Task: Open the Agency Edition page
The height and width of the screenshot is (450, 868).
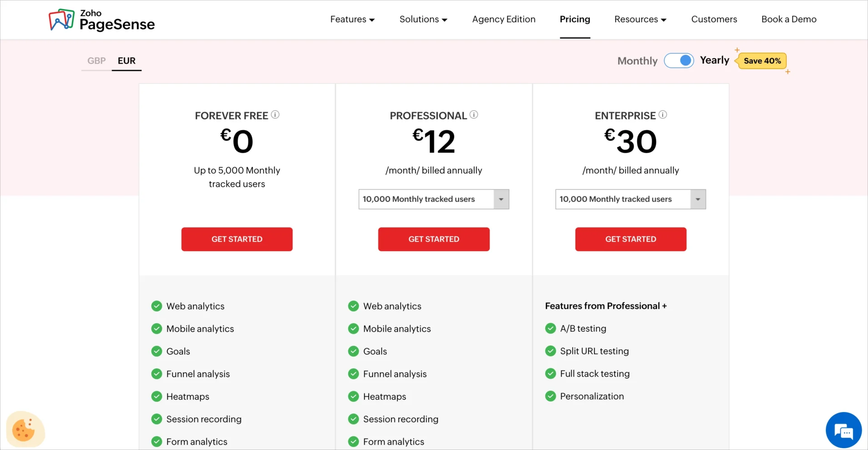Action: click(x=504, y=19)
